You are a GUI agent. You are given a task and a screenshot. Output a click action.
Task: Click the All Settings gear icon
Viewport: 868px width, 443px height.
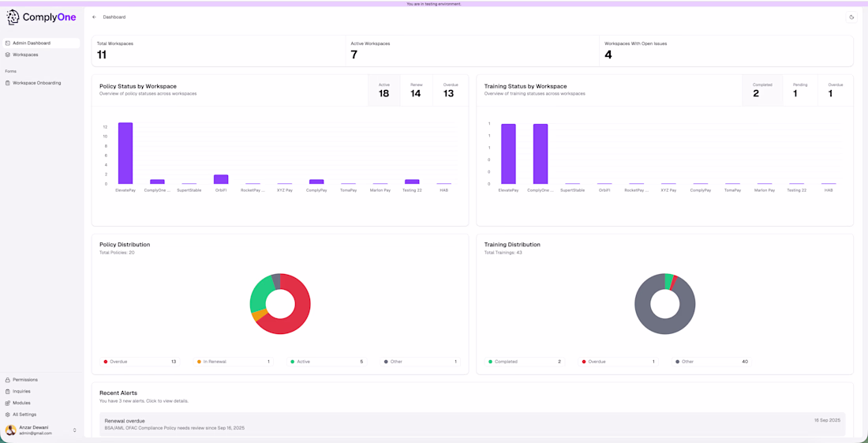(7, 415)
